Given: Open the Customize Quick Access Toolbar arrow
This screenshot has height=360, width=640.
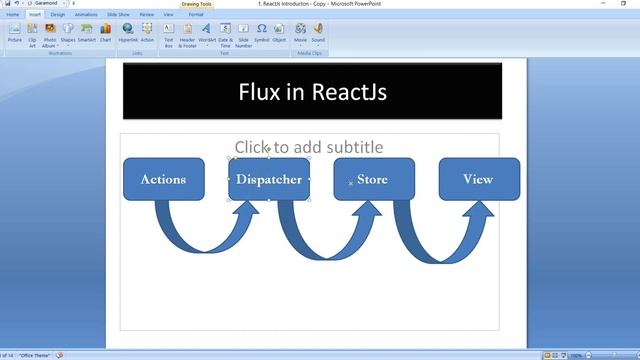Looking at the screenshot, I should [x=73, y=3].
